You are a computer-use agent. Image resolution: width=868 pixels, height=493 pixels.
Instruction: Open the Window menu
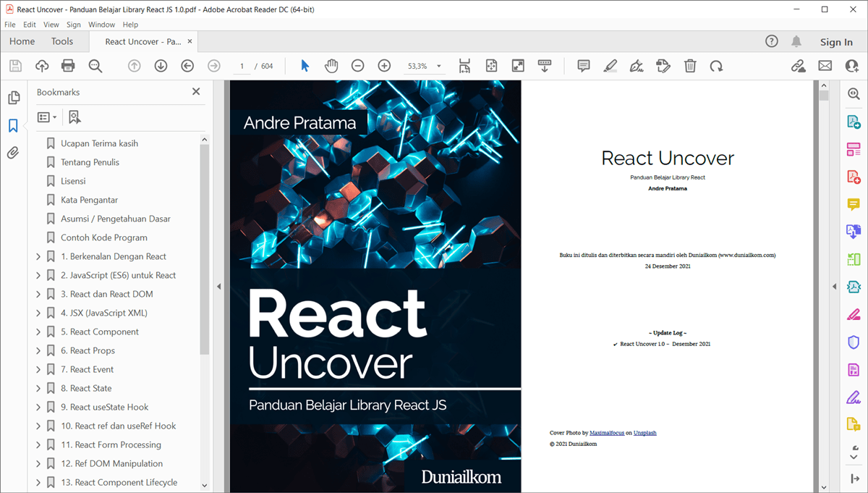(x=101, y=25)
